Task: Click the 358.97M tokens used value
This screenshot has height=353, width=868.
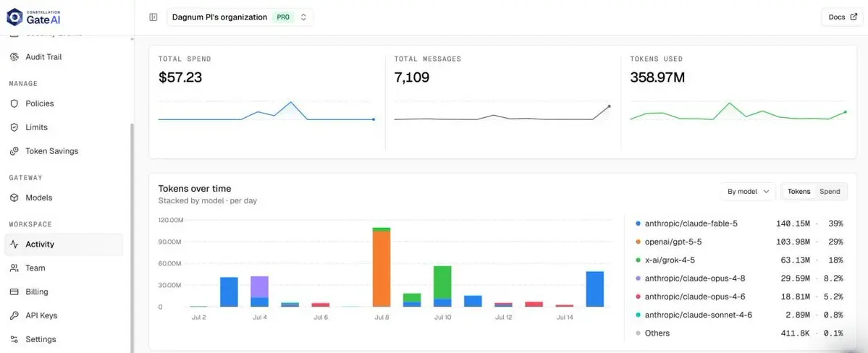Action: pyautogui.click(x=657, y=77)
